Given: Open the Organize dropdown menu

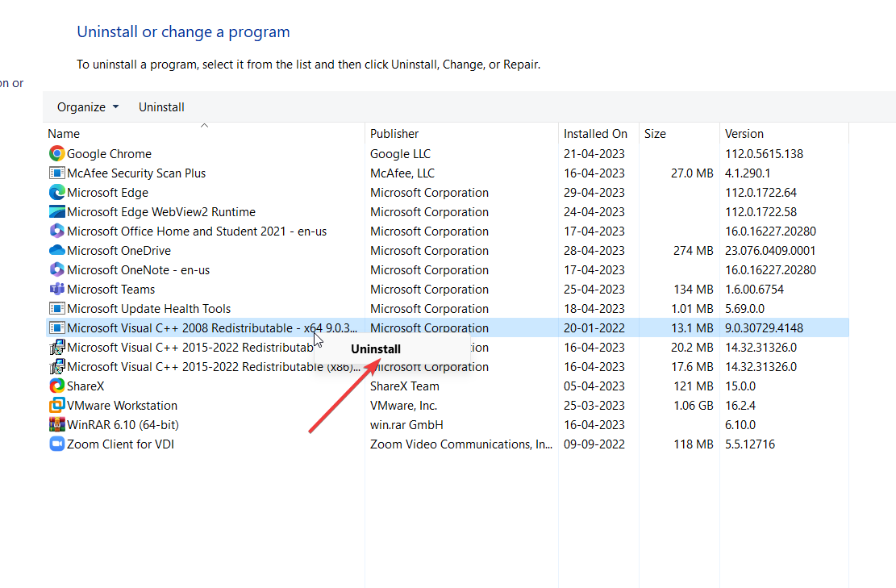Looking at the screenshot, I should coord(88,106).
